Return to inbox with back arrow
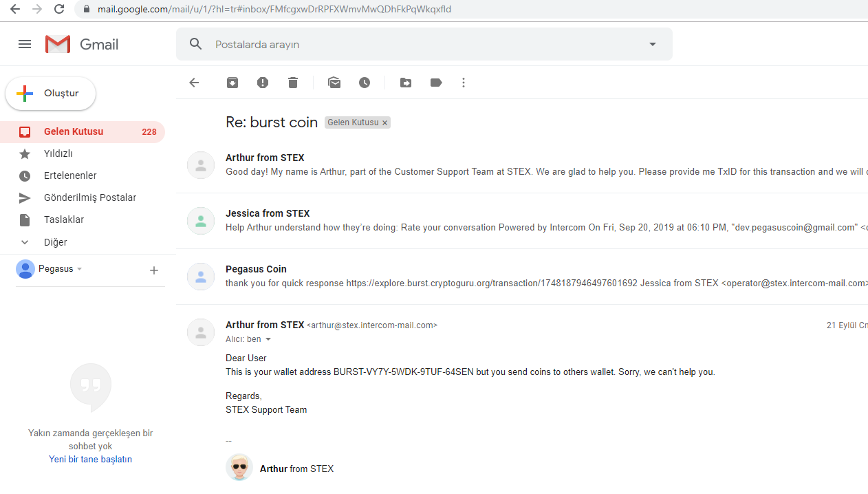868x494 pixels. coord(194,83)
